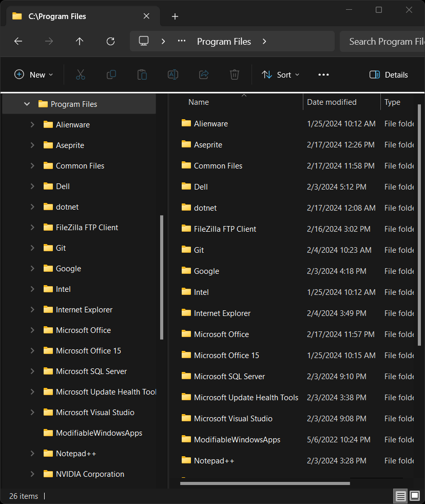This screenshot has height=504, width=425.
Task: Toggle the Details pane
Action: click(x=389, y=74)
